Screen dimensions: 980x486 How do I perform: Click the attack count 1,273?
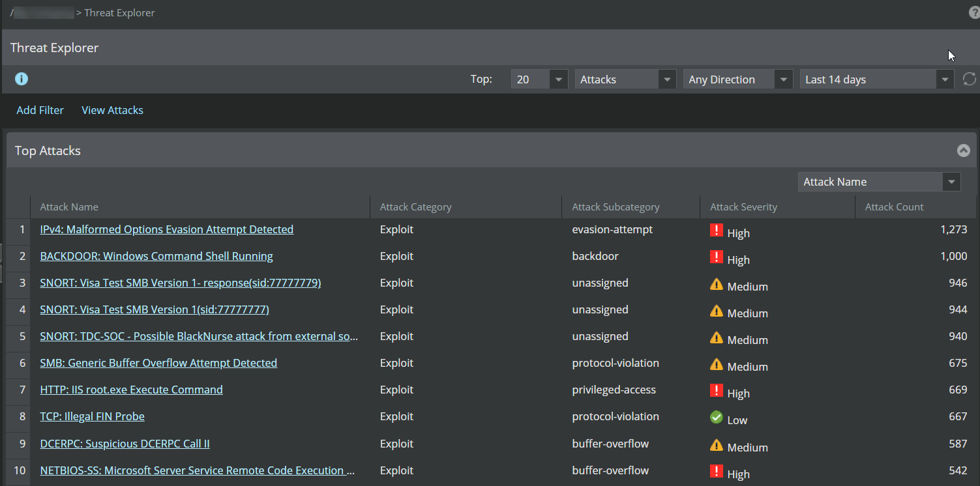click(x=954, y=229)
